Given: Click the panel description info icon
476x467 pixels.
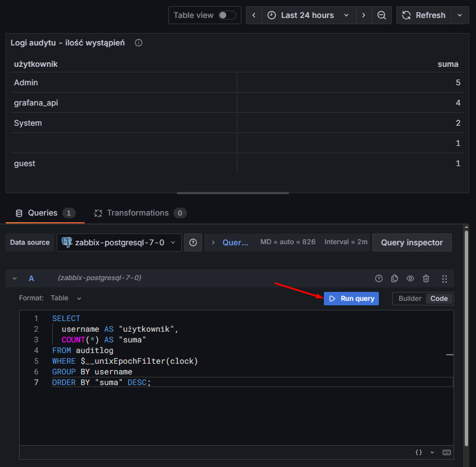Looking at the screenshot, I should (139, 43).
